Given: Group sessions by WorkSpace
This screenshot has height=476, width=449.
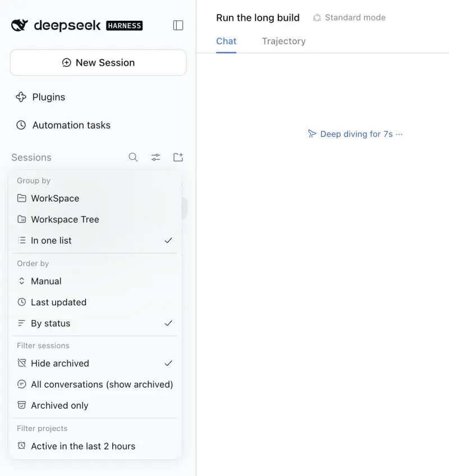Looking at the screenshot, I should 95,198.
